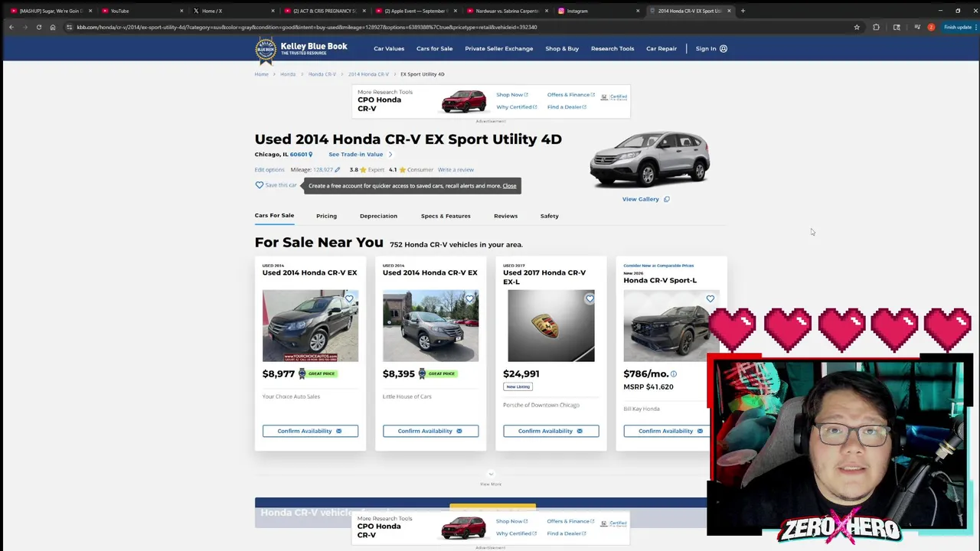The height and width of the screenshot is (551, 980).
Task: Click the info icon beside $786/mo.
Action: pyautogui.click(x=674, y=374)
